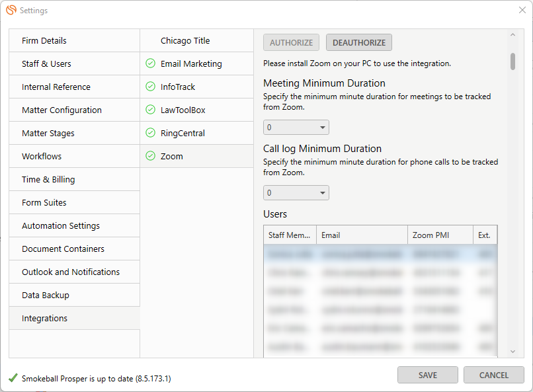Click the Zoom PMI column header
The height and width of the screenshot is (392, 533).
pyautogui.click(x=440, y=235)
